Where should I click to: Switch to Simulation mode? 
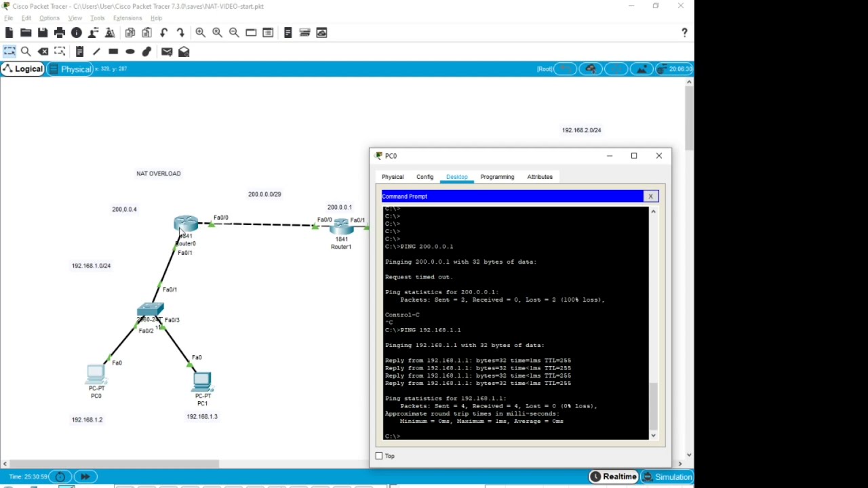point(667,476)
